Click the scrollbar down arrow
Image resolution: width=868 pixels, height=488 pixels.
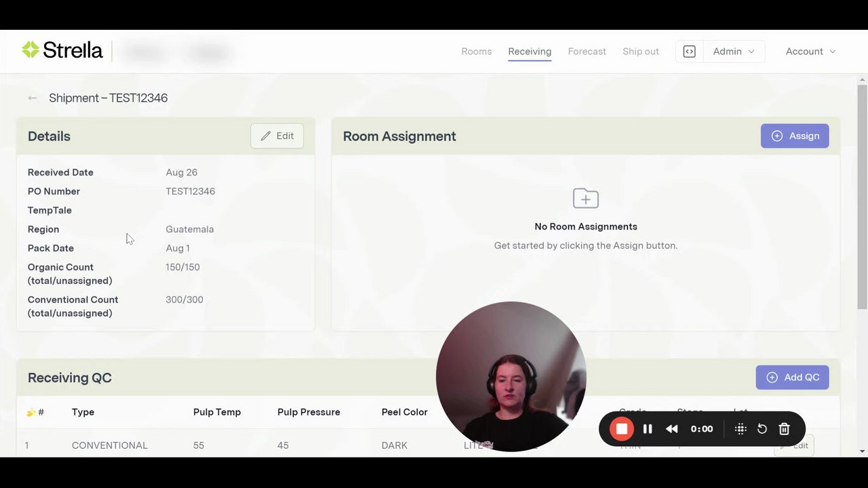coord(862,451)
